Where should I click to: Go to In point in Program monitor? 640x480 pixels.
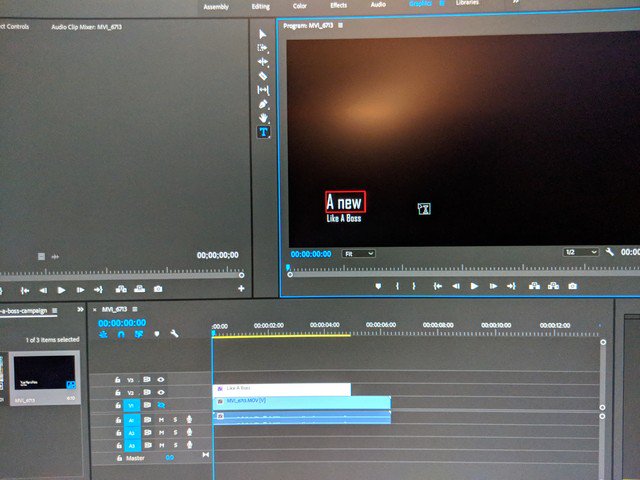coord(438,286)
